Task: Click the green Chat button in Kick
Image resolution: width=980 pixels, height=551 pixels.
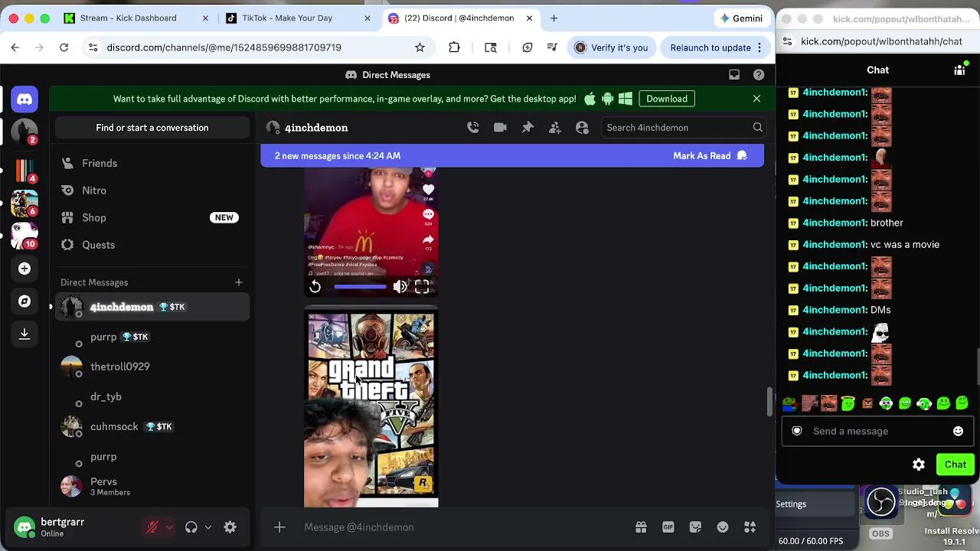Action: [x=955, y=465]
